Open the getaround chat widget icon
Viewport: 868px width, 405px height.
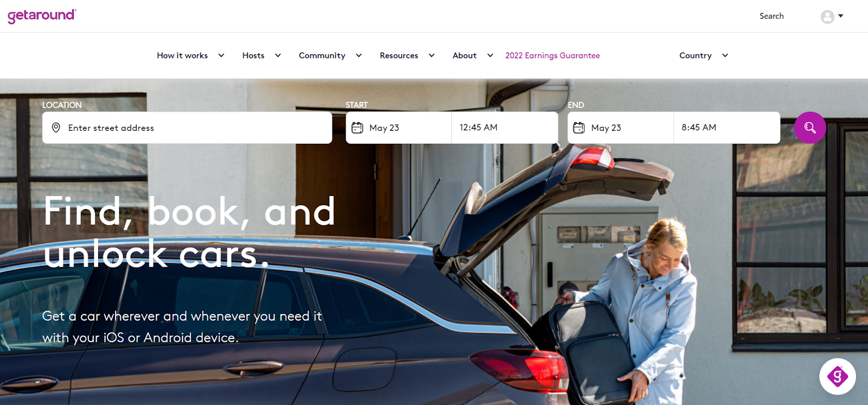click(x=837, y=376)
